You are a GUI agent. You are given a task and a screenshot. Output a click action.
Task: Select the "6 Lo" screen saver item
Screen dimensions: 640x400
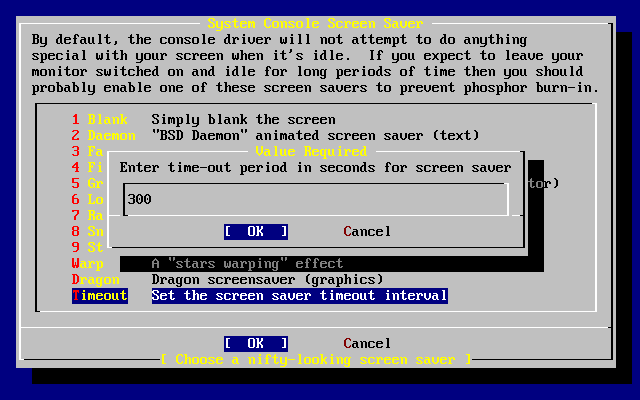(x=88, y=200)
